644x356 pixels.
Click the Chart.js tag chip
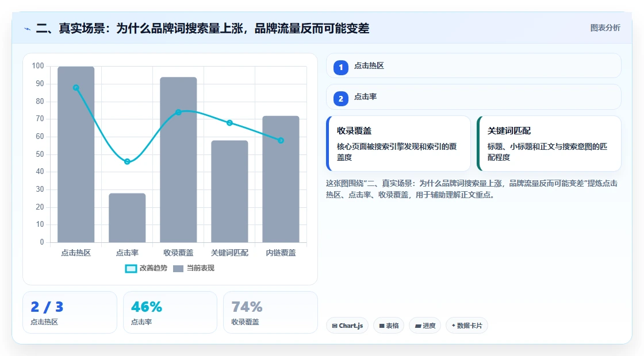pos(347,326)
